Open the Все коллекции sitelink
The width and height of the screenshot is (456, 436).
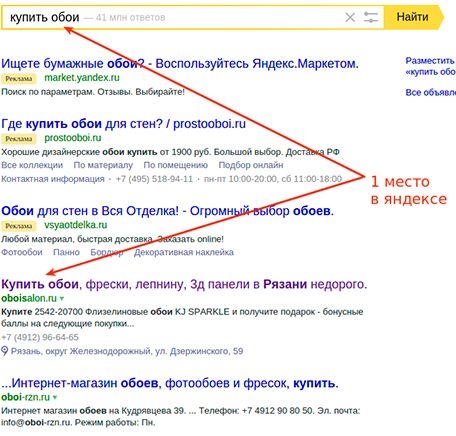point(32,165)
